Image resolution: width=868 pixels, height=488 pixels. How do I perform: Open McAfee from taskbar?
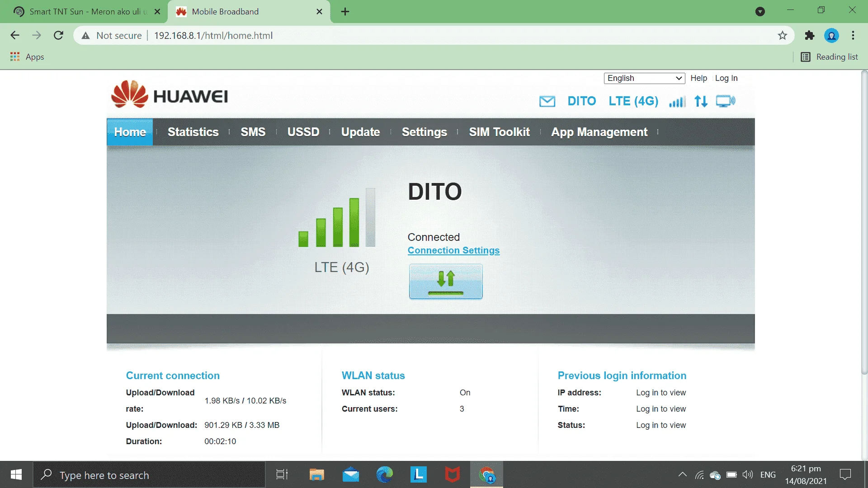tap(453, 475)
